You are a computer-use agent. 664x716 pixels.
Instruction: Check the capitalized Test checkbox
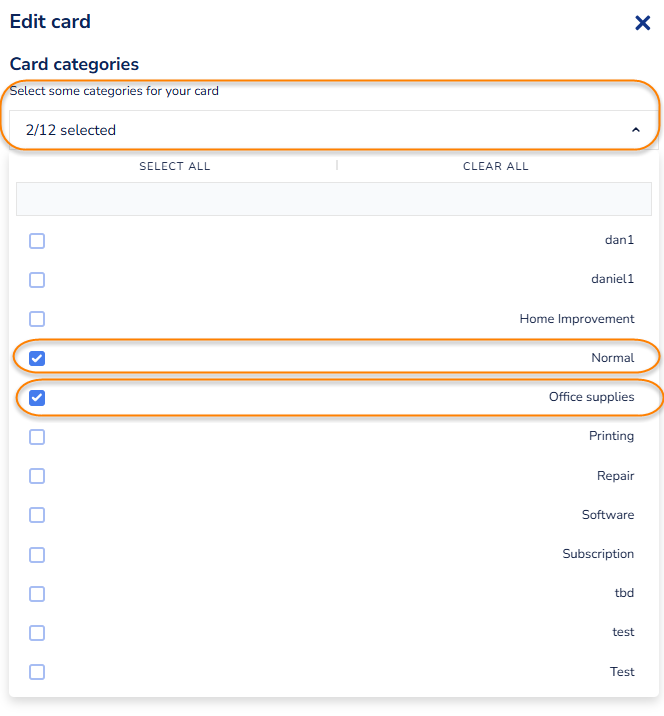pyautogui.click(x=37, y=672)
